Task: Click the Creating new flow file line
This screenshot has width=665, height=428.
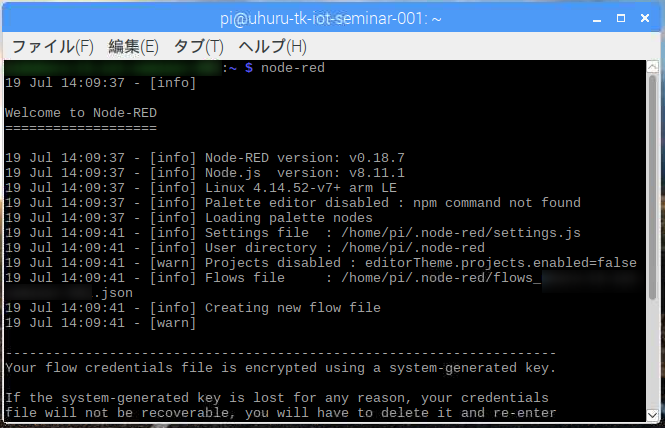Action: (x=292, y=308)
